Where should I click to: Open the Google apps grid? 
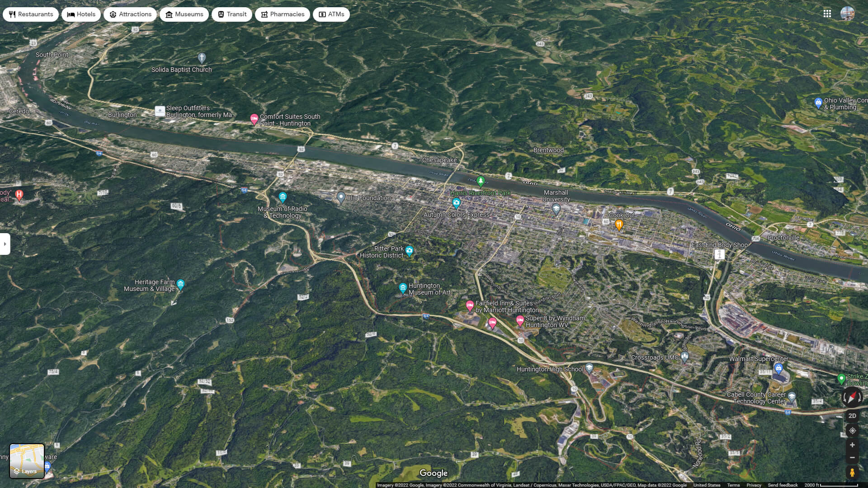click(x=827, y=14)
